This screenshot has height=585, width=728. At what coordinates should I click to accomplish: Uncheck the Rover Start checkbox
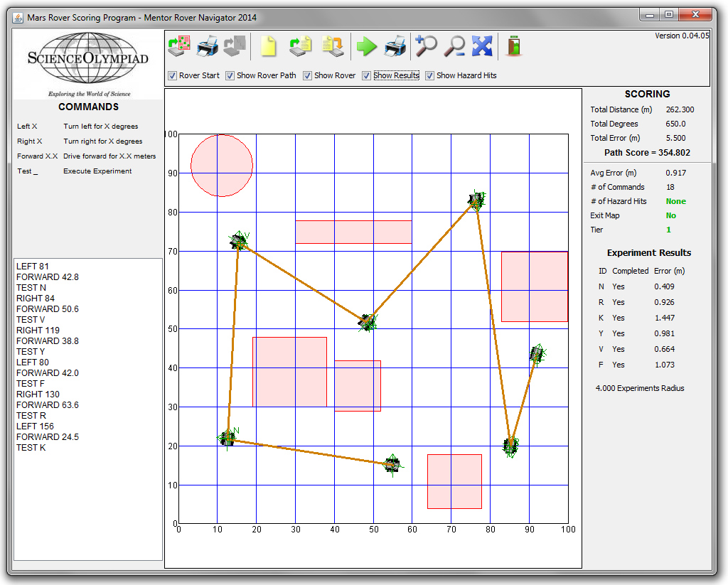coord(172,75)
